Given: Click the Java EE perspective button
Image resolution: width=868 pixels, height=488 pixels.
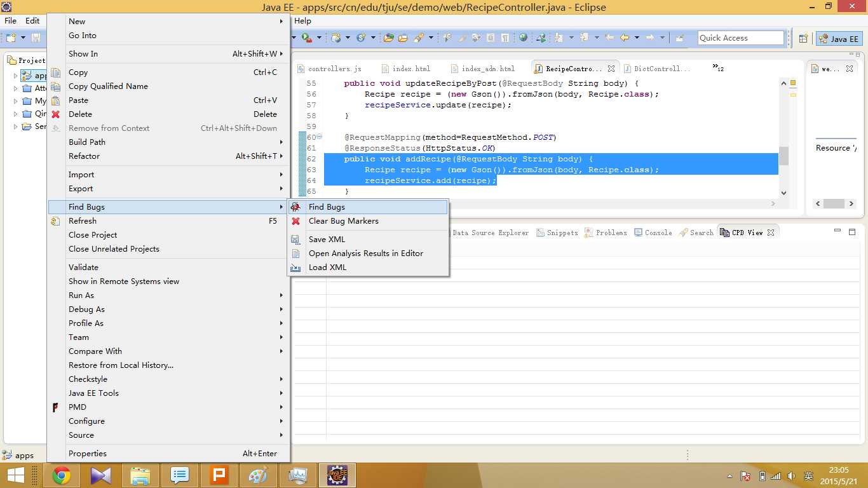Looking at the screenshot, I should (x=839, y=39).
